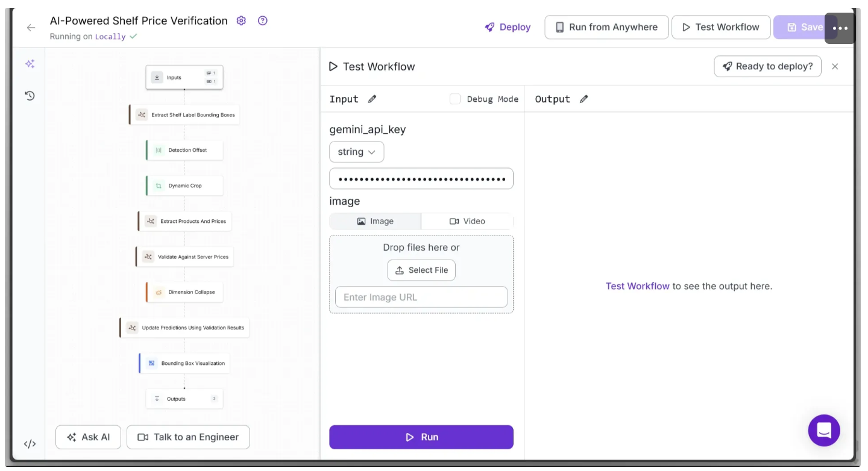Screen dimensions: 868x471
Task: Click the Test Workflow link in output
Action: pyautogui.click(x=637, y=286)
